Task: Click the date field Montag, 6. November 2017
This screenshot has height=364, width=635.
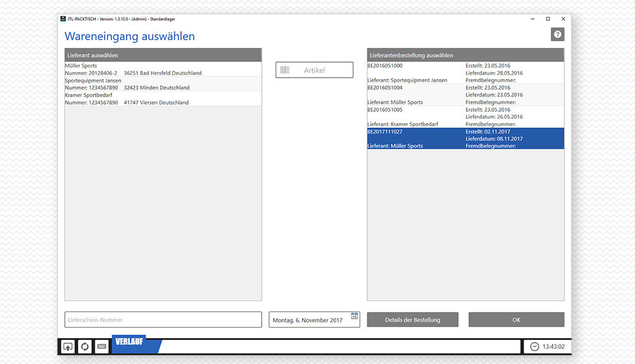Action: click(x=314, y=319)
